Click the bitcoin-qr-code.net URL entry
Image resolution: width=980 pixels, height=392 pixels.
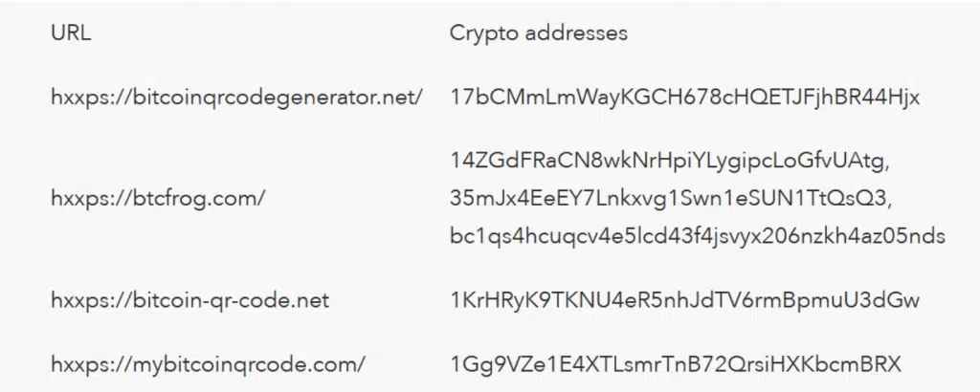(190, 300)
